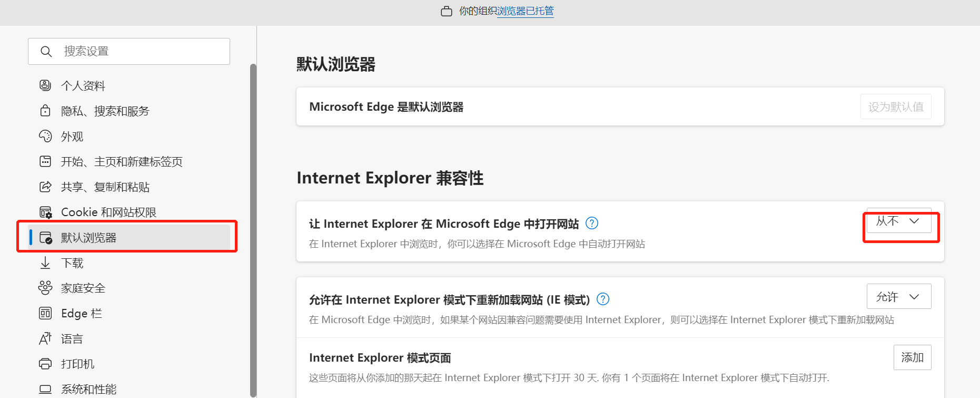Click the search magnifier icon
980x398 pixels.
tap(46, 52)
